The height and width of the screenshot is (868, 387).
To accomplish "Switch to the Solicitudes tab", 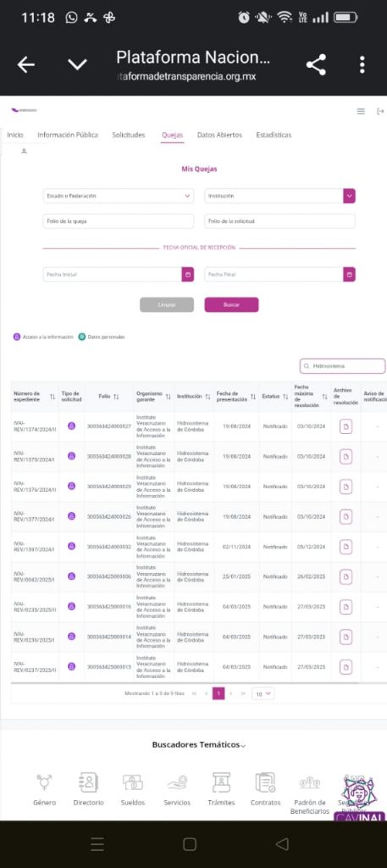I will point(128,135).
